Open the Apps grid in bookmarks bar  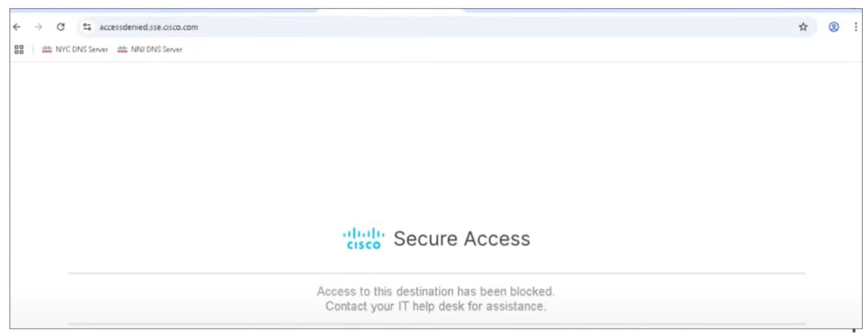[x=19, y=50]
